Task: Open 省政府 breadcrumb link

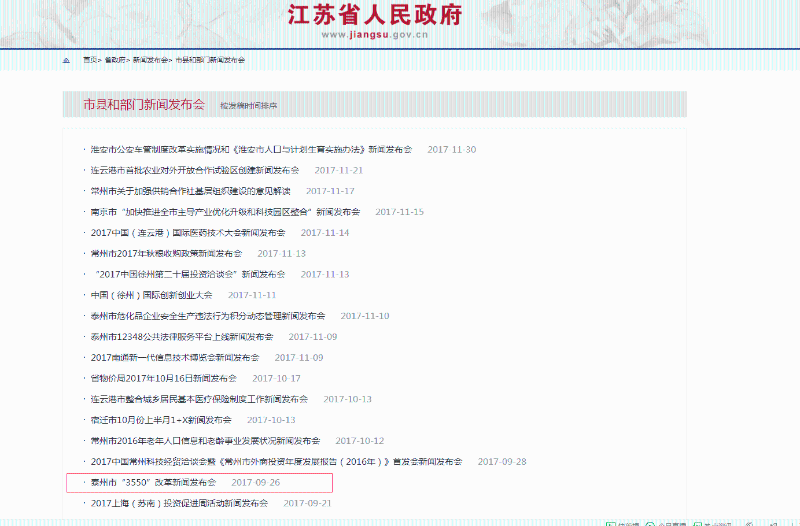Action: coord(116,60)
